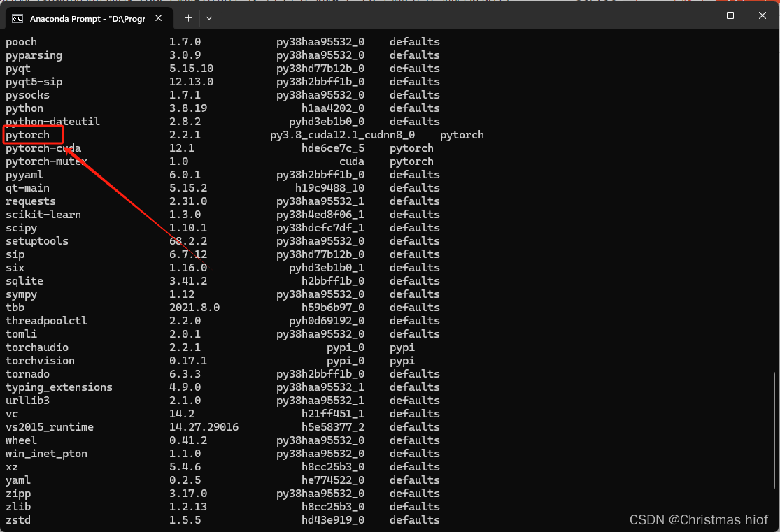Click the py3.8_cuda12.1_cudnn8_0 build string
Image resolution: width=780 pixels, height=532 pixels.
click(342, 135)
